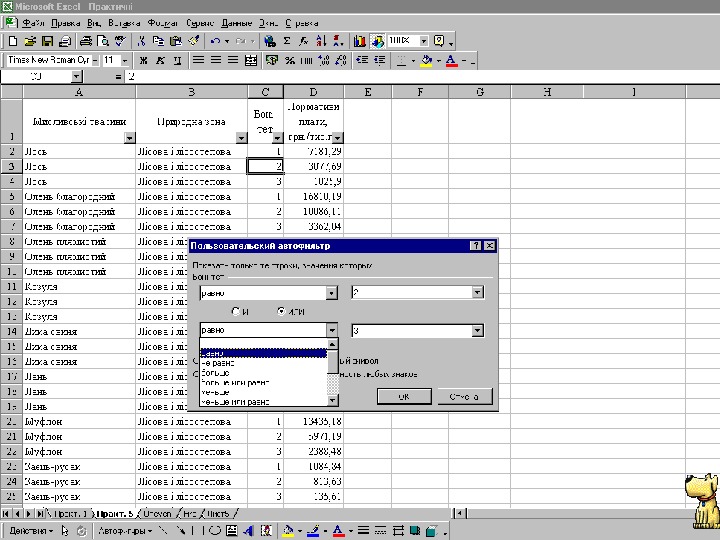Viewport: 720px width, 540px height.
Task: Click the Print icon in the standard toolbar
Action: [x=85, y=41]
